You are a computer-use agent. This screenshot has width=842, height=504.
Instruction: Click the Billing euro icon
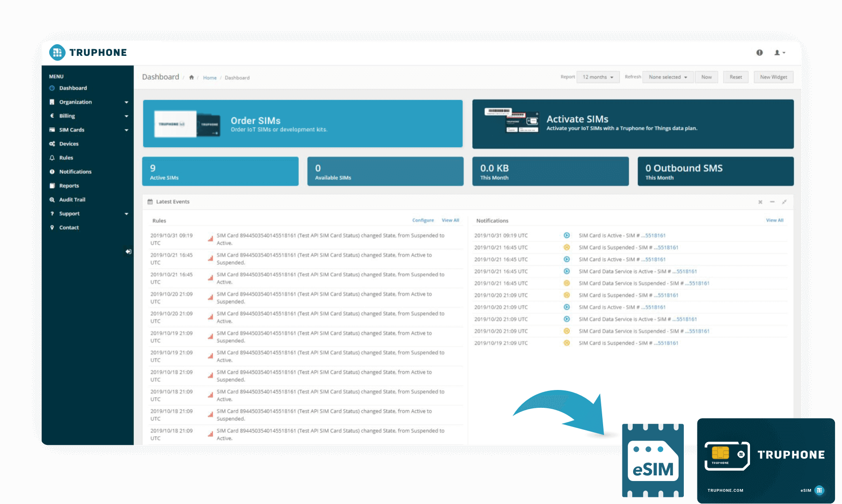[52, 116]
